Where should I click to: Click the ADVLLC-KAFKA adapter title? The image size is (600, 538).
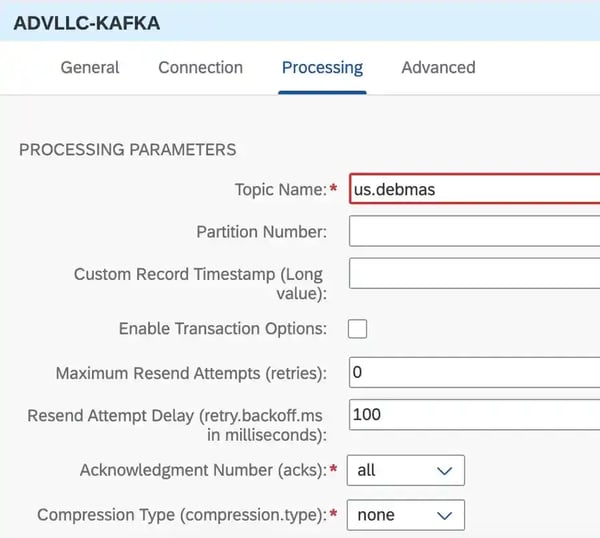(86, 22)
